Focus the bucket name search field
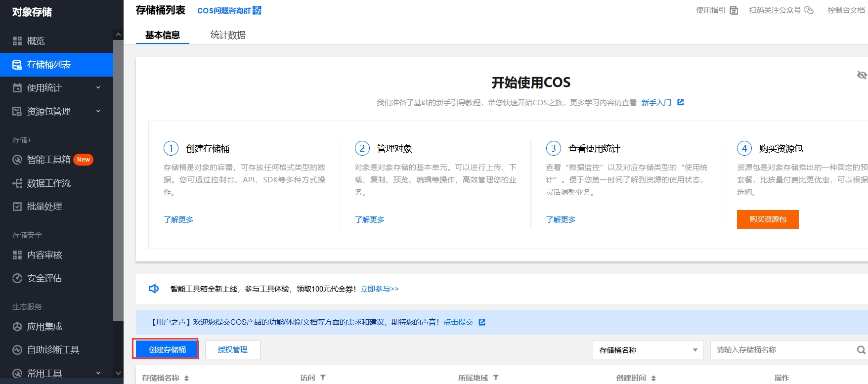The width and height of the screenshot is (868, 384). (783, 350)
